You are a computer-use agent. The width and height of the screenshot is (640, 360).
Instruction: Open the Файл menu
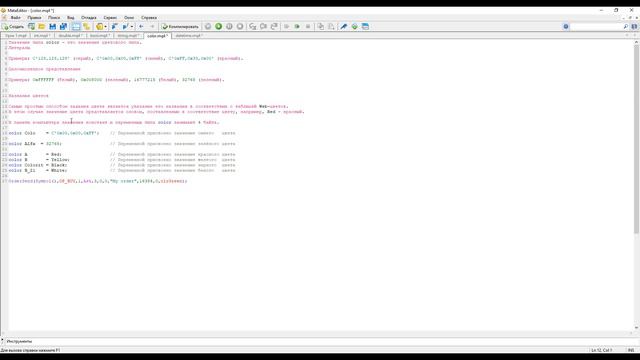pos(16,18)
